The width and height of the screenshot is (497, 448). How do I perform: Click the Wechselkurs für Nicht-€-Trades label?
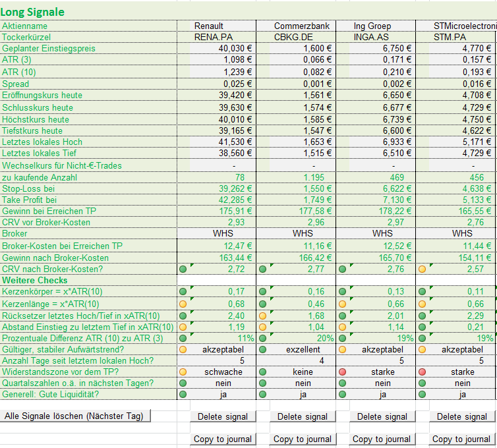(x=62, y=165)
